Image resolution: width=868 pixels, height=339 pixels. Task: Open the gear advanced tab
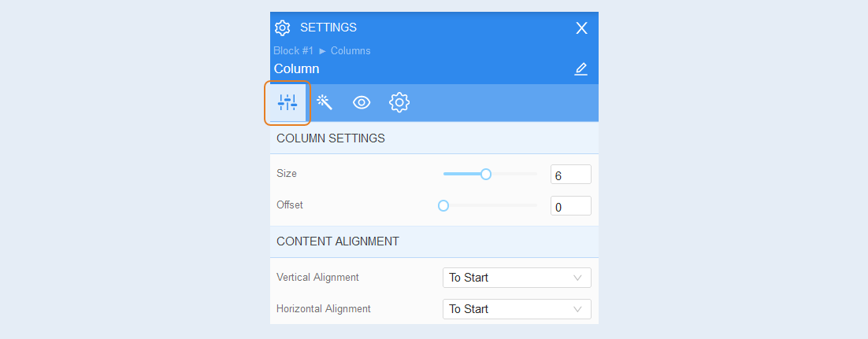399,102
